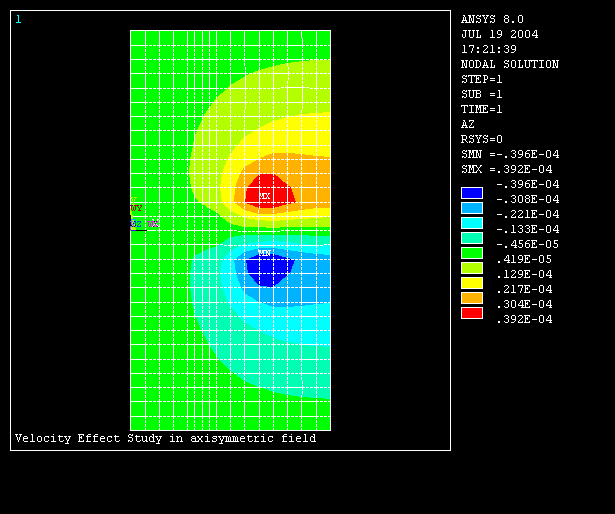
Task: Click the '-.456E-05' legend value
Action: point(528,244)
